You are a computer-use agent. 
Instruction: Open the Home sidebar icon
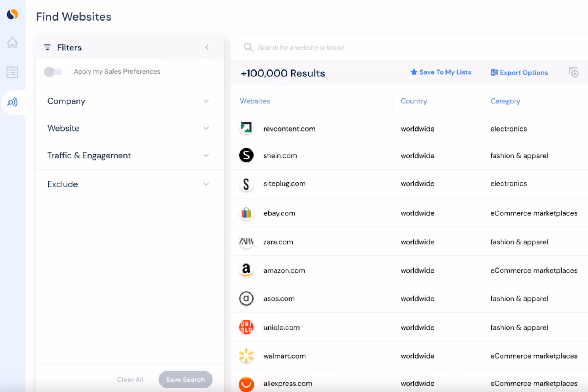(12, 43)
